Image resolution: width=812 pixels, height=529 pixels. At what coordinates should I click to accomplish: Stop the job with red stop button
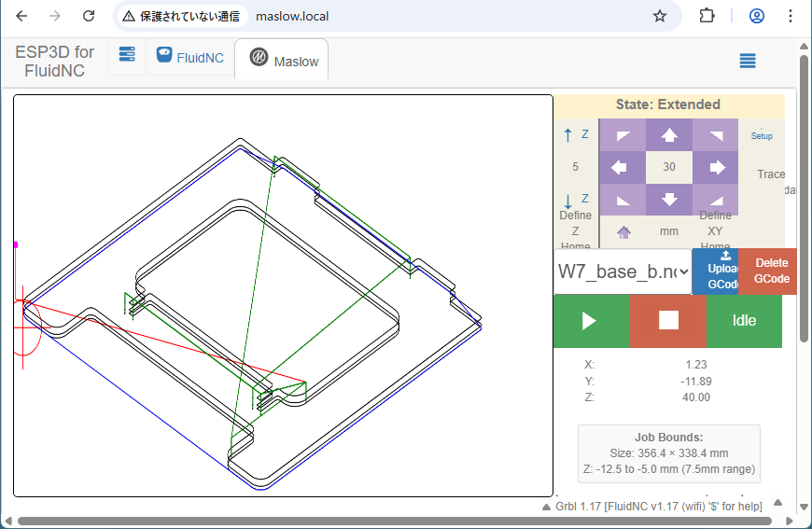[668, 321]
